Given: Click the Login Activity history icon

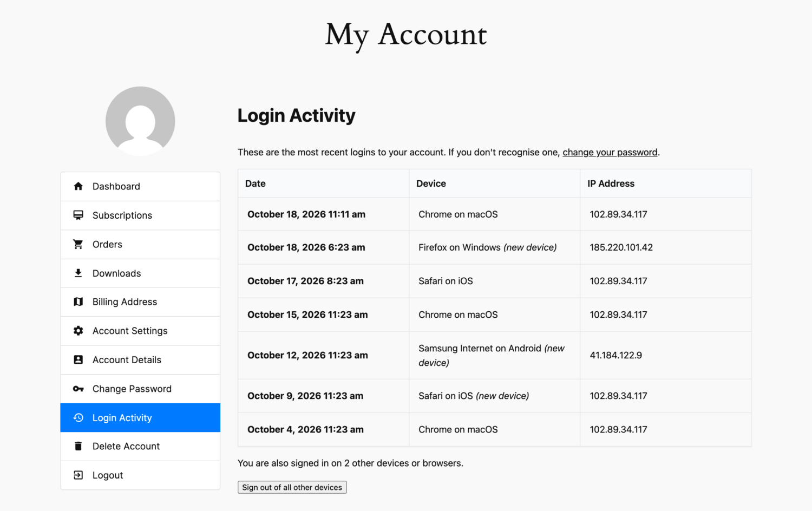Looking at the screenshot, I should coord(78,418).
